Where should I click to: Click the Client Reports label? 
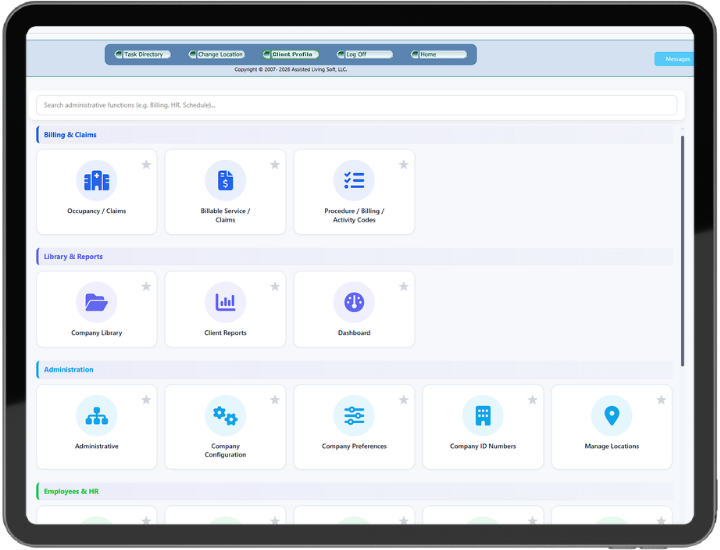pos(225,333)
